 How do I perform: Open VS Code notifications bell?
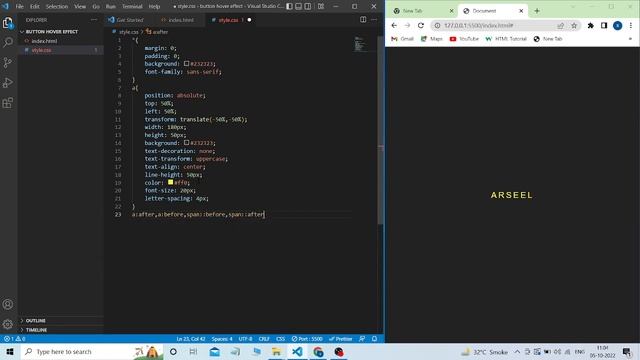[374, 339]
